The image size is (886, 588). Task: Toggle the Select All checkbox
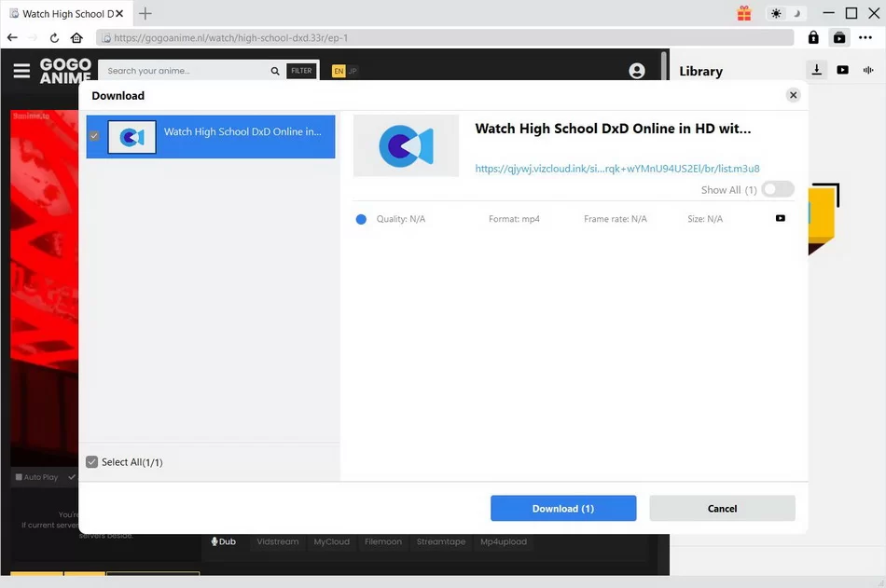[x=91, y=462]
